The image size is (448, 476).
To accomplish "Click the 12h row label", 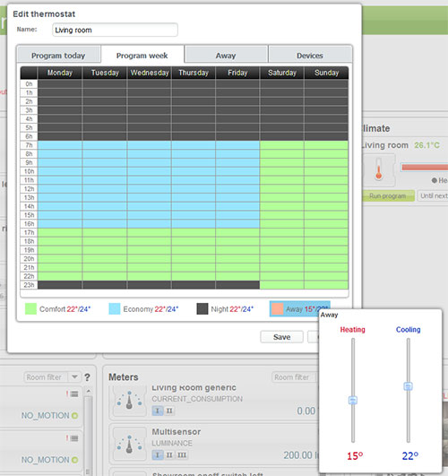I will pos(29,189).
